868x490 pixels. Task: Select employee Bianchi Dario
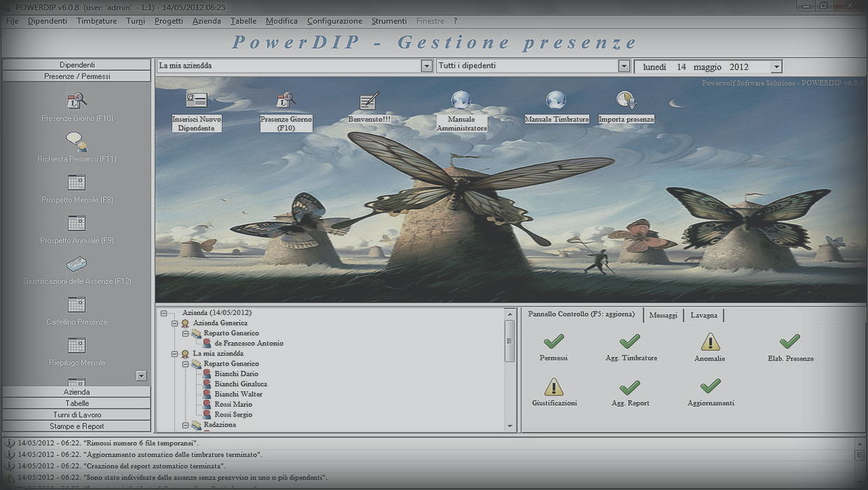point(236,374)
